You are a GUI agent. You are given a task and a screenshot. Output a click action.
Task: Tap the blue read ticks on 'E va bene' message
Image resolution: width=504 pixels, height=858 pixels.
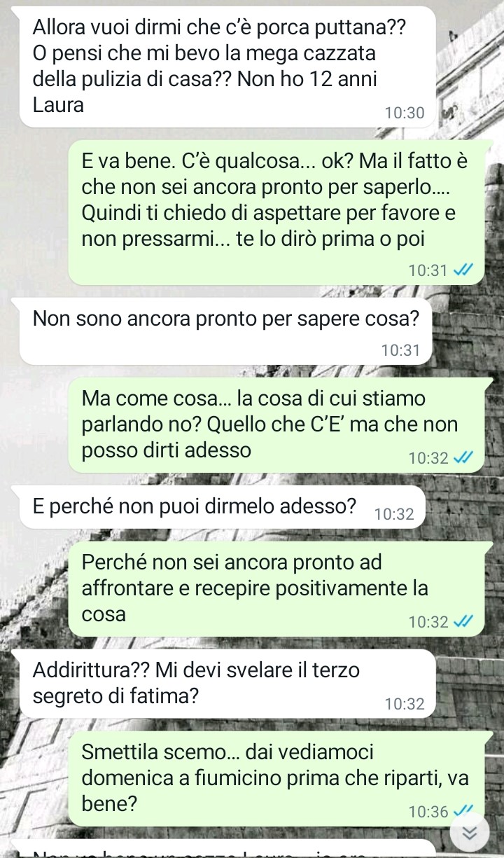(x=465, y=270)
